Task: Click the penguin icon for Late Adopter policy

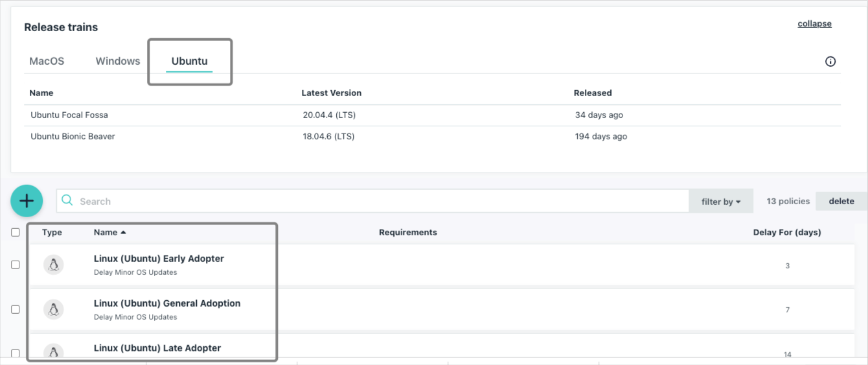Action: point(54,351)
